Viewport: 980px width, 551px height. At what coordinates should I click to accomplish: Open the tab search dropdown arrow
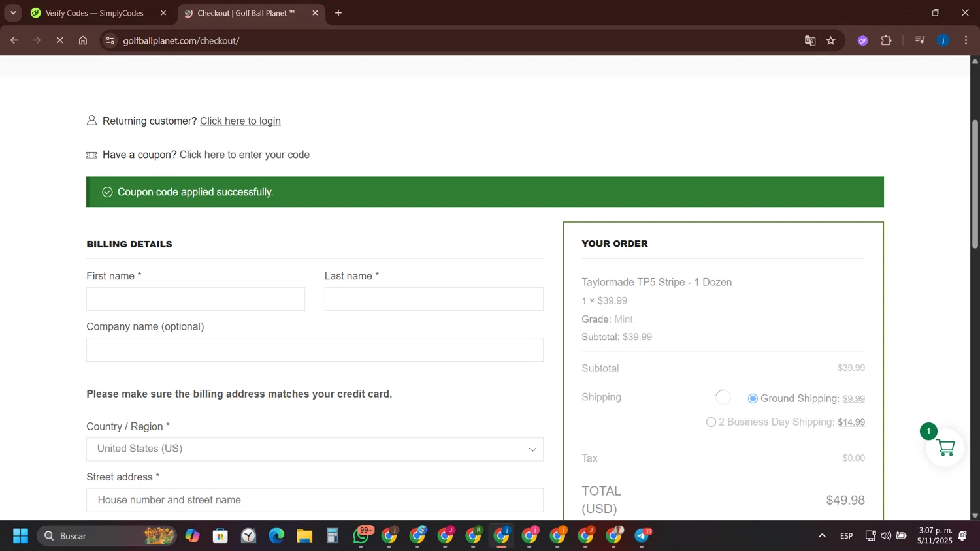pos(13,13)
